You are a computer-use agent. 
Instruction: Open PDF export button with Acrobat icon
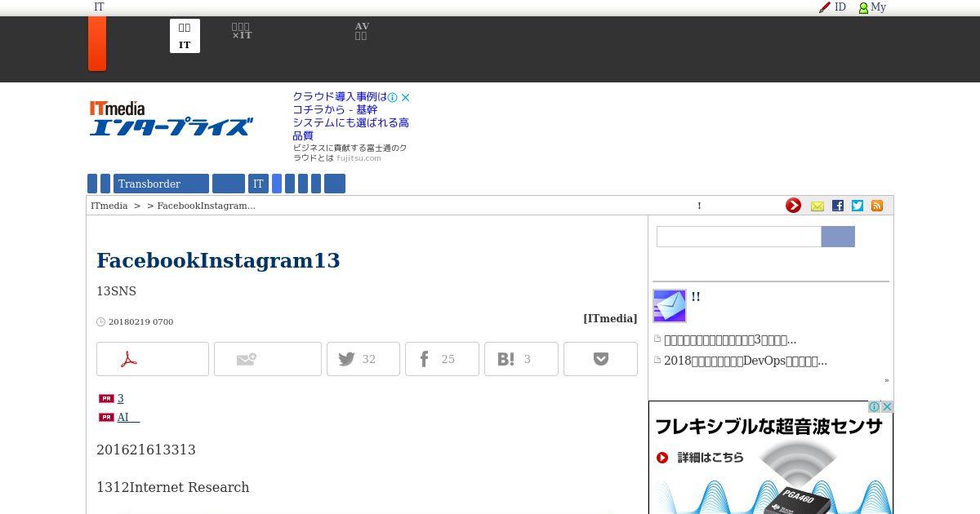click(x=153, y=359)
